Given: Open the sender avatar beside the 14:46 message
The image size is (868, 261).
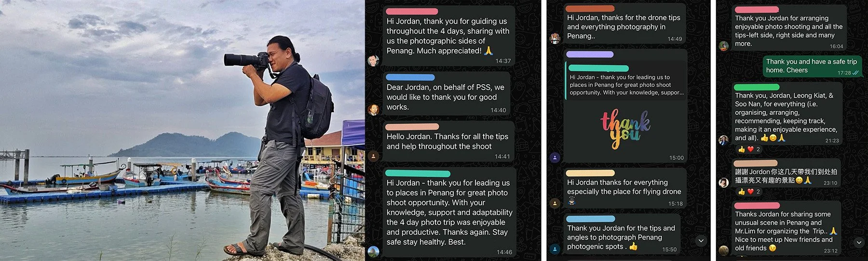Looking at the screenshot, I should tap(373, 251).
